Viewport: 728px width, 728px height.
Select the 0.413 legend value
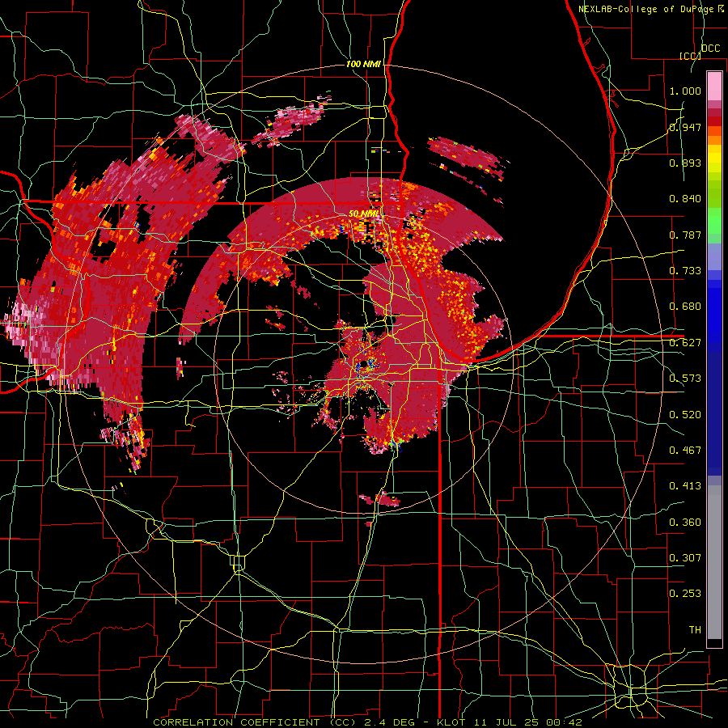(x=685, y=486)
